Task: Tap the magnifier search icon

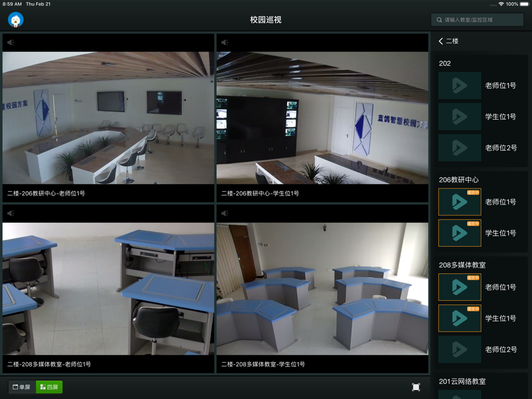Action: point(439,20)
